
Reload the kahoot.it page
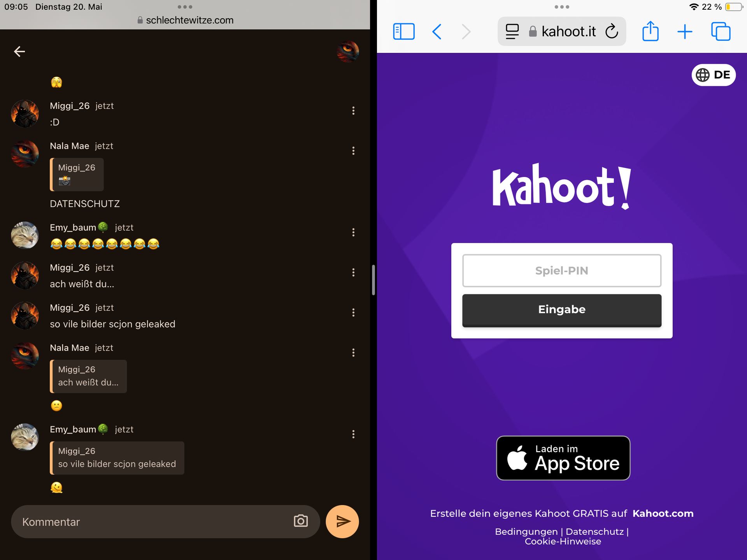point(612,31)
